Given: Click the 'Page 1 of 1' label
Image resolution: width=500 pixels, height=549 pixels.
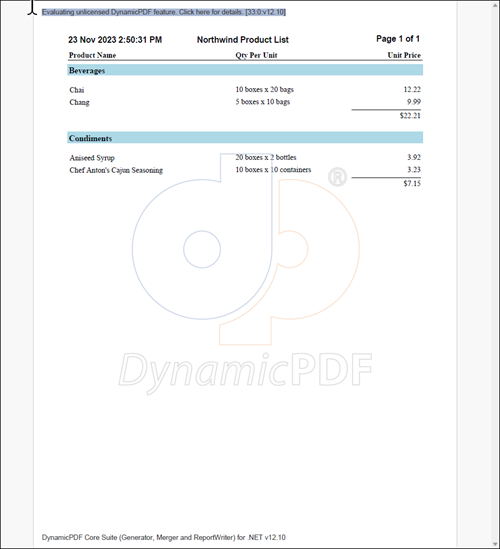Looking at the screenshot, I should pos(398,39).
